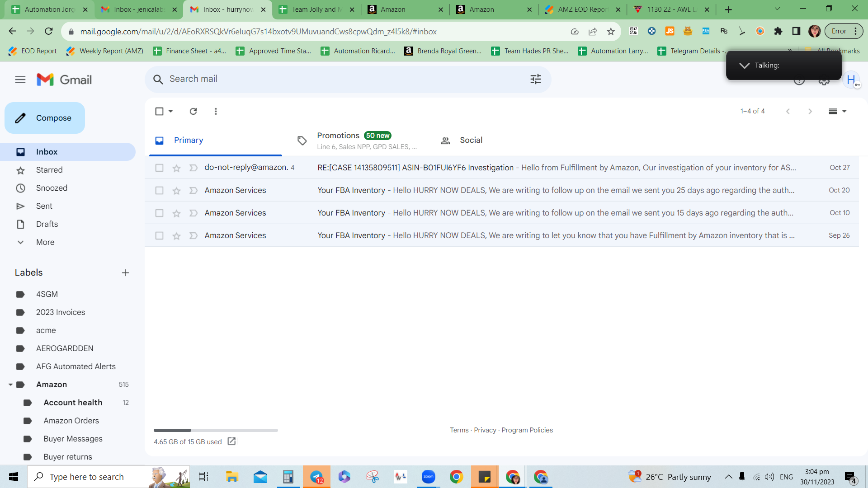Tick the checkbox for the do-not-reply@amazon email
Screen dimensions: 868x488
(159, 168)
